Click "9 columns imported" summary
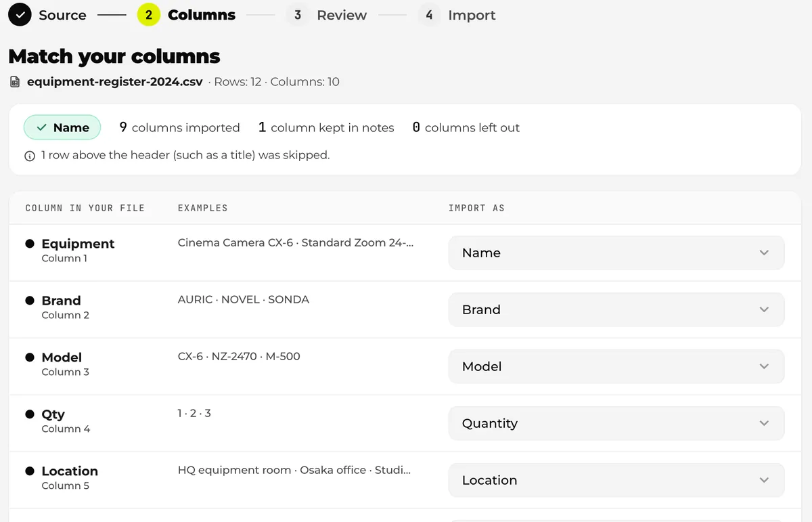This screenshot has width=812, height=522. pos(179,127)
